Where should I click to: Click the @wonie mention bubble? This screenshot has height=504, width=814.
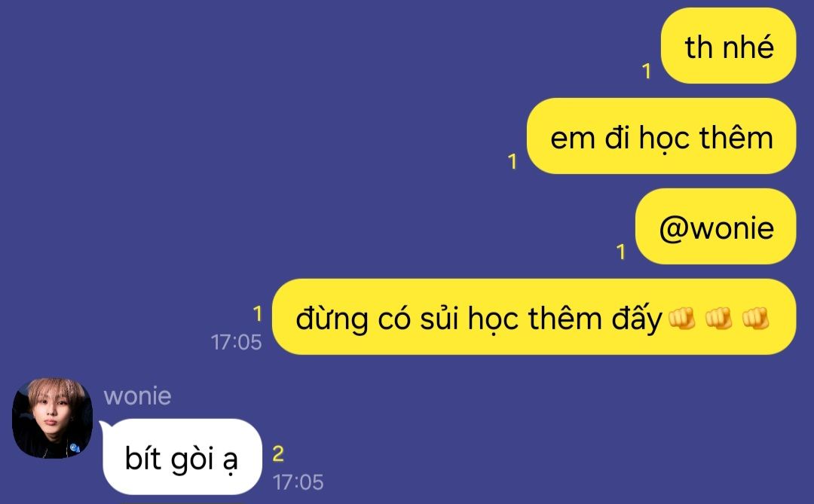coord(715,226)
